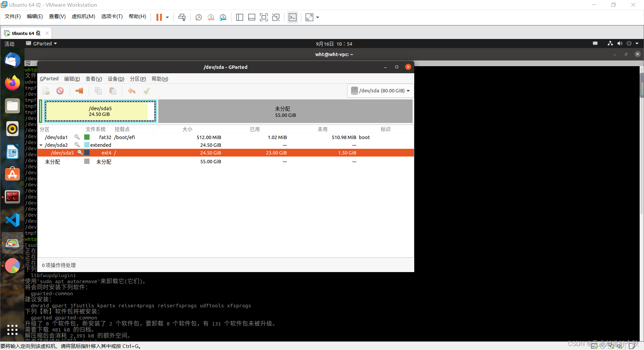Open Rhythmbox from the Ubuntu dock

(12, 129)
